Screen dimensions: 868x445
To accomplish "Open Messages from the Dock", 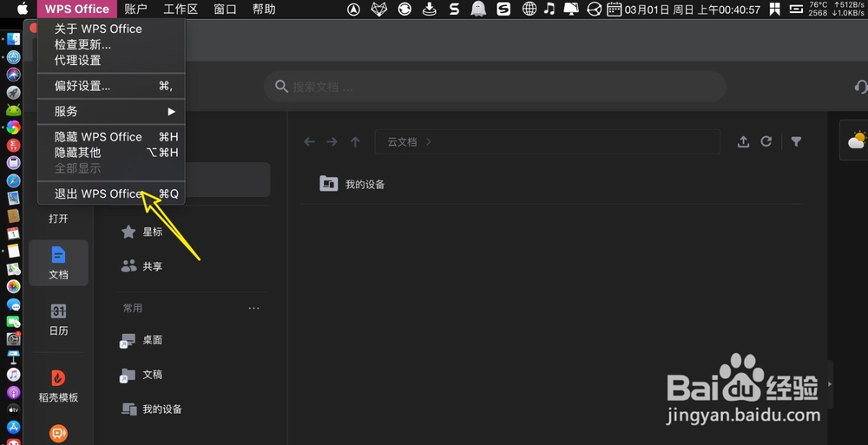I will [x=13, y=304].
